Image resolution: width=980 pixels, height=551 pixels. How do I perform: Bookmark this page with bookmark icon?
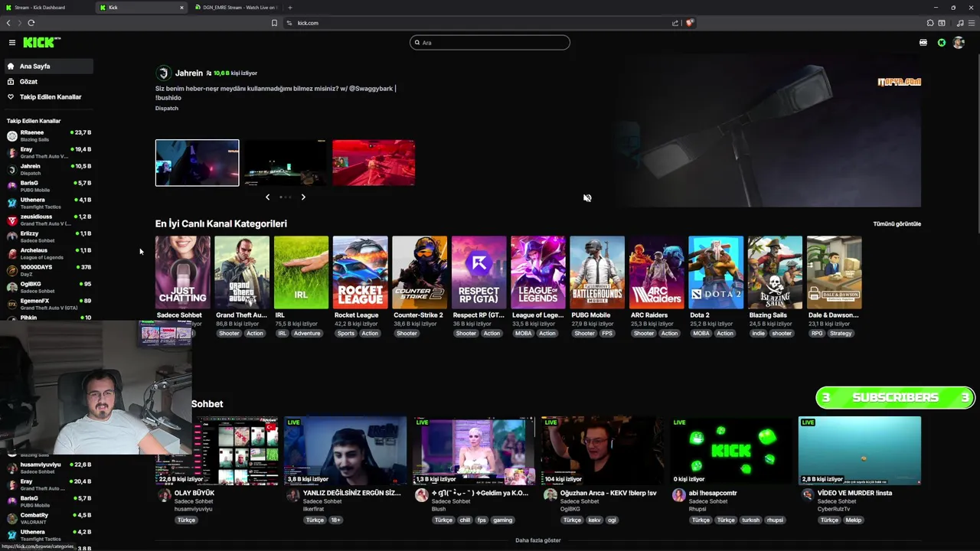click(x=274, y=23)
